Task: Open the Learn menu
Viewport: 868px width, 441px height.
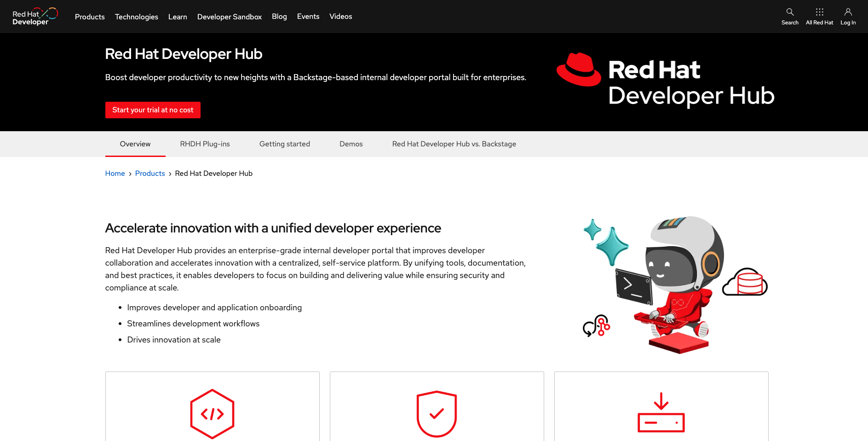Action: pyautogui.click(x=178, y=17)
